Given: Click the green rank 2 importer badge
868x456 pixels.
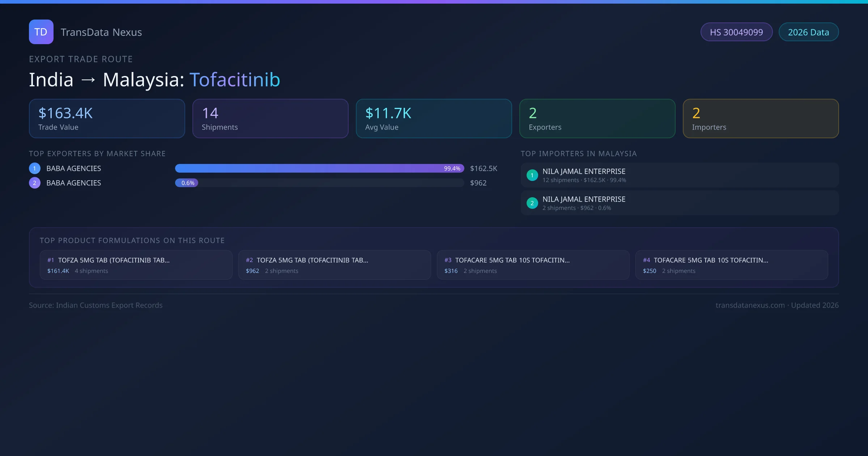Looking at the screenshot, I should tap(532, 203).
